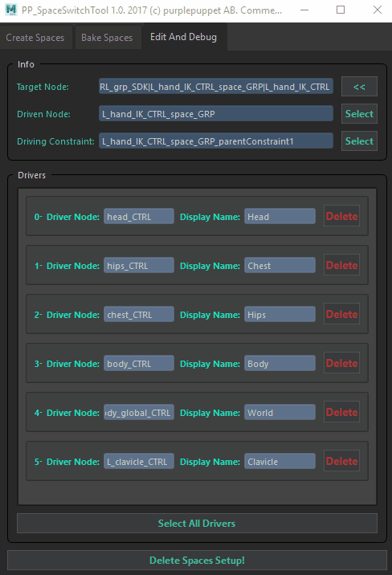Click the global_CTRL driver node field
The width and height of the screenshot is (392, 575).
coord(139,413)
